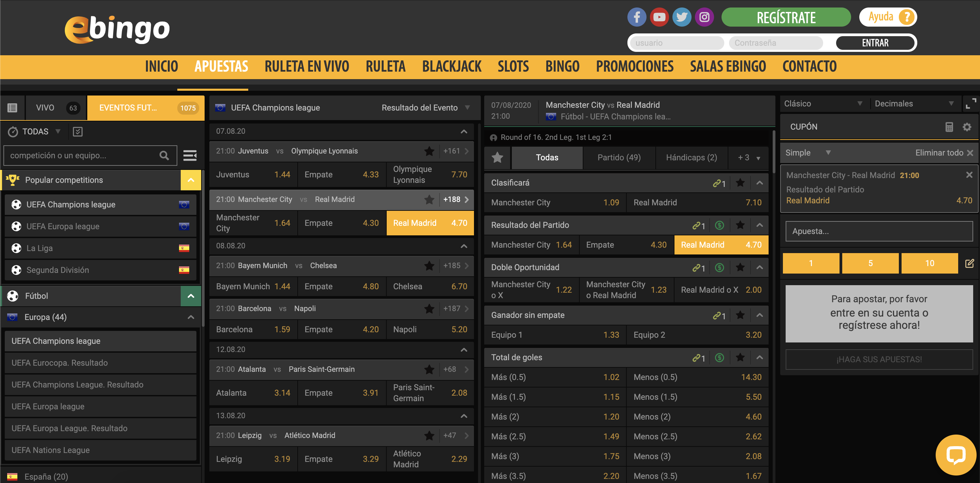Open the coupon calculator icon
The width and height of the screenshot is (980, 483).
click(949, 127)
